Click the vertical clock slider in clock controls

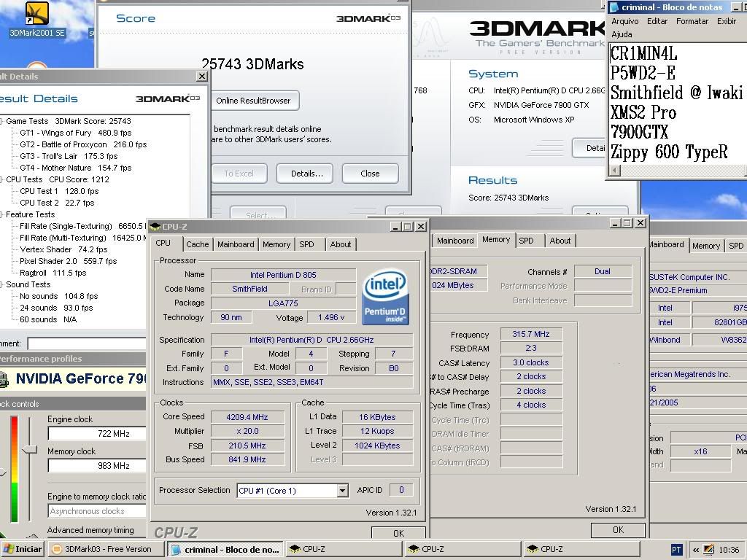click(x=29, y=449)
